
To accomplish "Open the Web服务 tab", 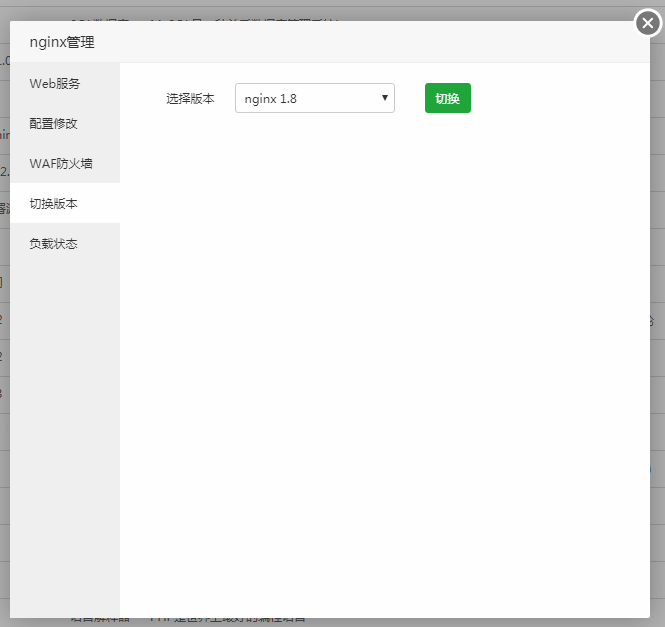I will point(55,83).
